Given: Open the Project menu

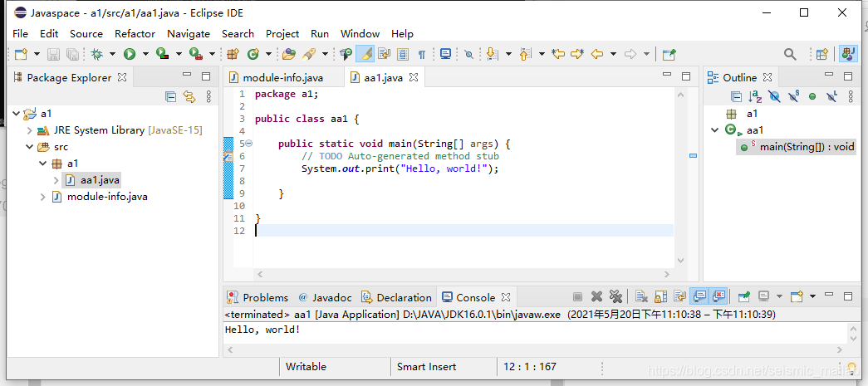Looking at the screenshot, I should (282, 34).
